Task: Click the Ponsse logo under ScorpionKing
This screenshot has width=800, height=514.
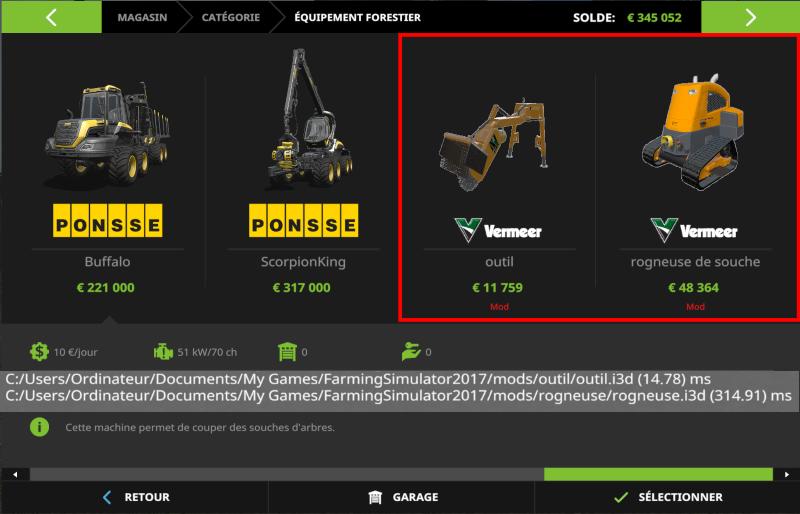Action: pyautogui.click(x=304, y=221)
